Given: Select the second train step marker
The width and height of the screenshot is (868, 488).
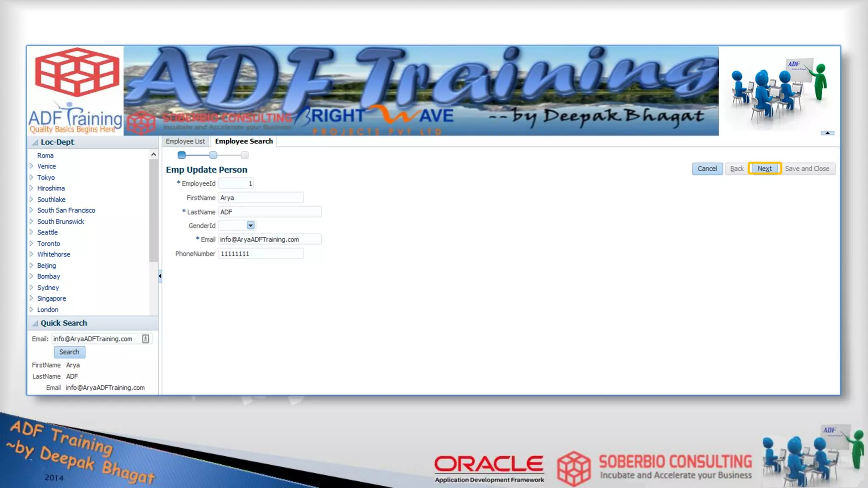Looking at the screenshot, I should click(213, 155).
